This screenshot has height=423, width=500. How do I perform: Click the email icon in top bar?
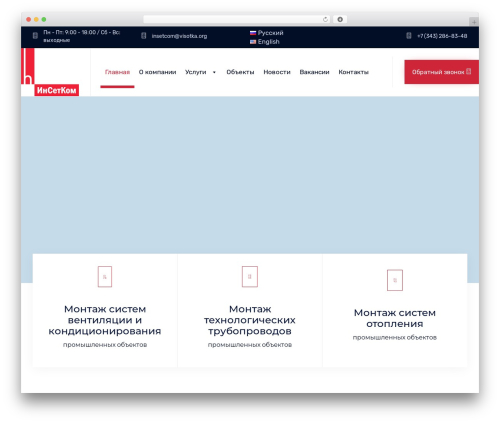(x=144, y=35)
